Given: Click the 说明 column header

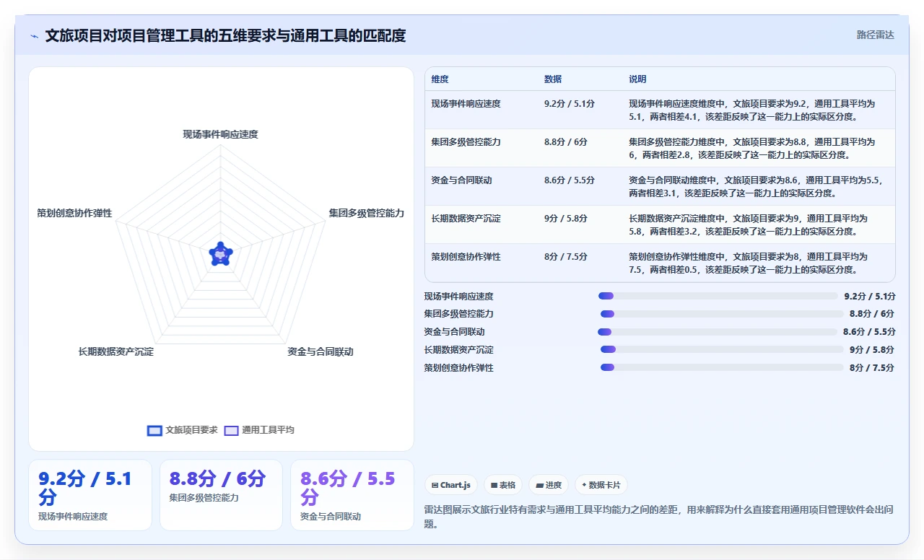Looking at the screenshot, I should coord(637,79).
